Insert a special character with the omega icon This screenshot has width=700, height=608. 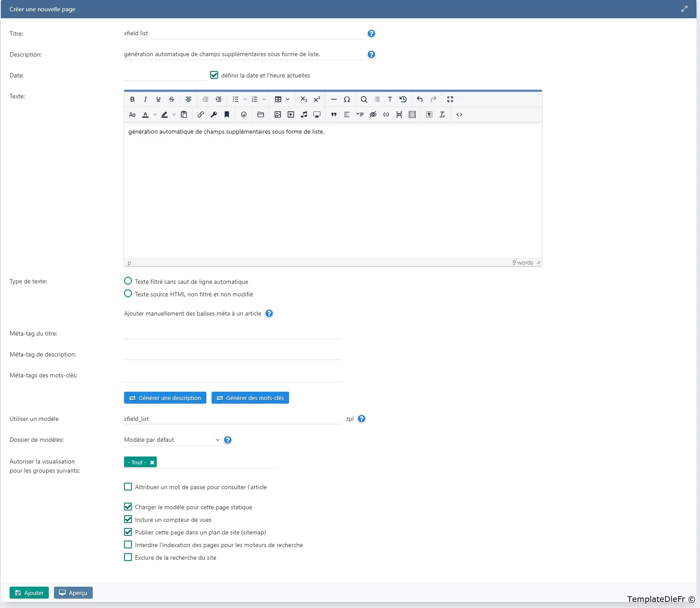point(347,99)
